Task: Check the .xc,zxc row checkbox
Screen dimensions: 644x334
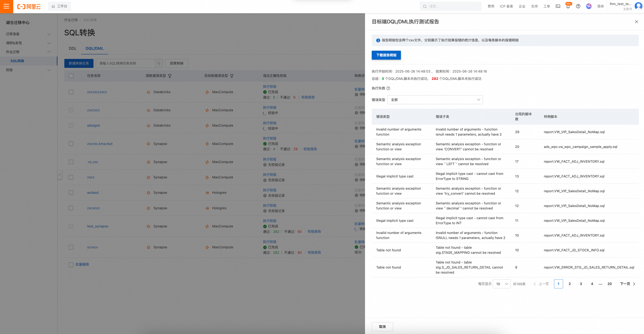Action: tap(71, 162)
